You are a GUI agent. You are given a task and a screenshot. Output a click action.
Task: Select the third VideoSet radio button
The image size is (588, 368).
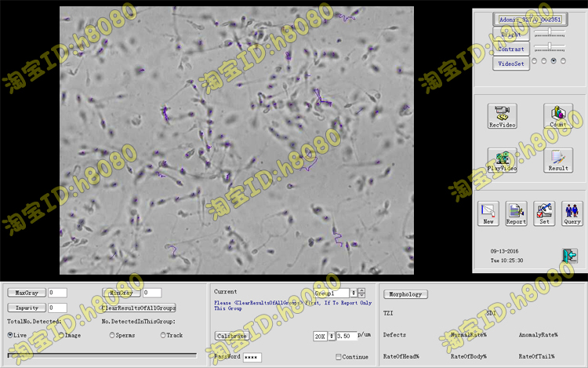tap(554, 60)
